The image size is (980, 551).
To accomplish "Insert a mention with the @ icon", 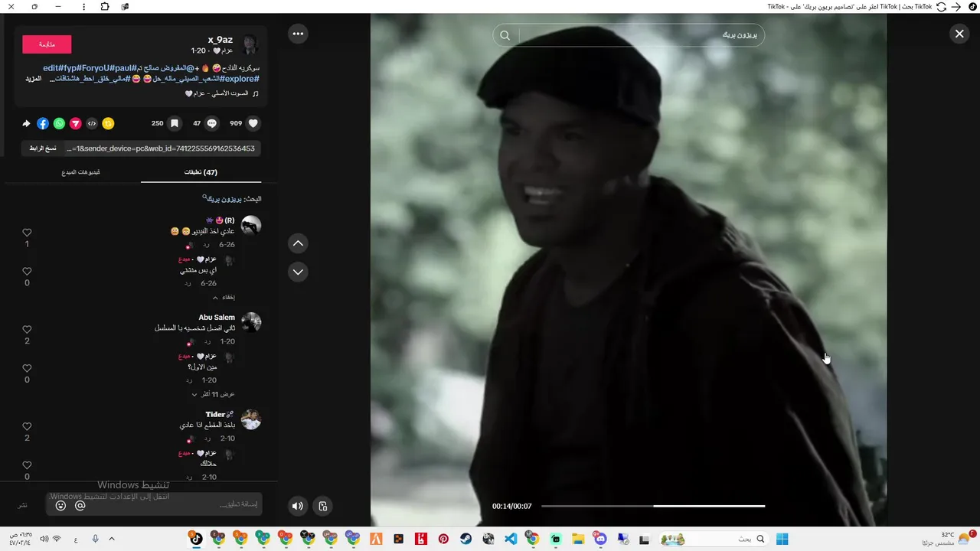I will 80,506.
